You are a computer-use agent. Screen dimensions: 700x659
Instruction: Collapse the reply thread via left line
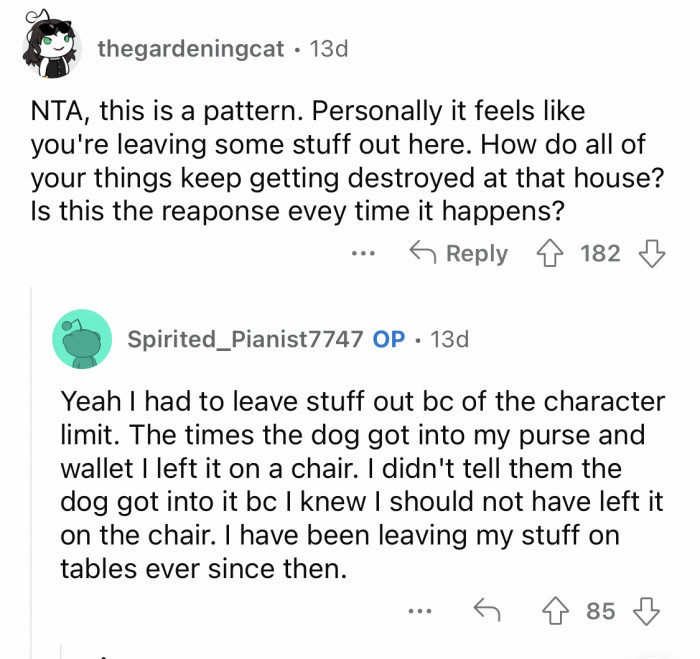(34, 470)
